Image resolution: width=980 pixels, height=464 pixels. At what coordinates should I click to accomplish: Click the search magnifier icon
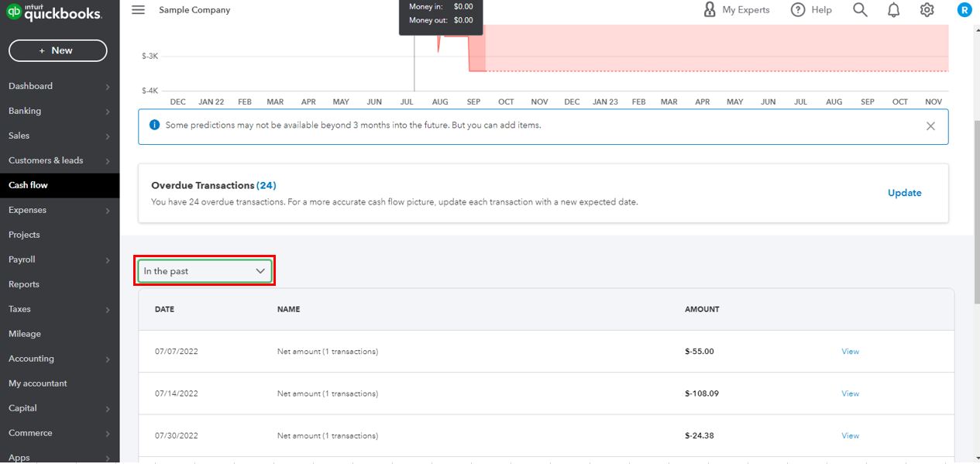coord(860,10)
